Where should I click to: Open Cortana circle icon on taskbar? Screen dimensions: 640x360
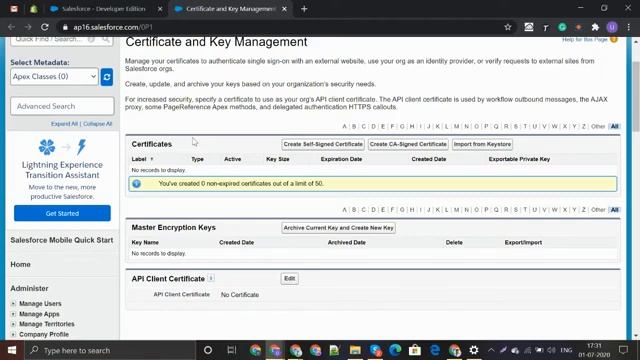pos(208,350)
